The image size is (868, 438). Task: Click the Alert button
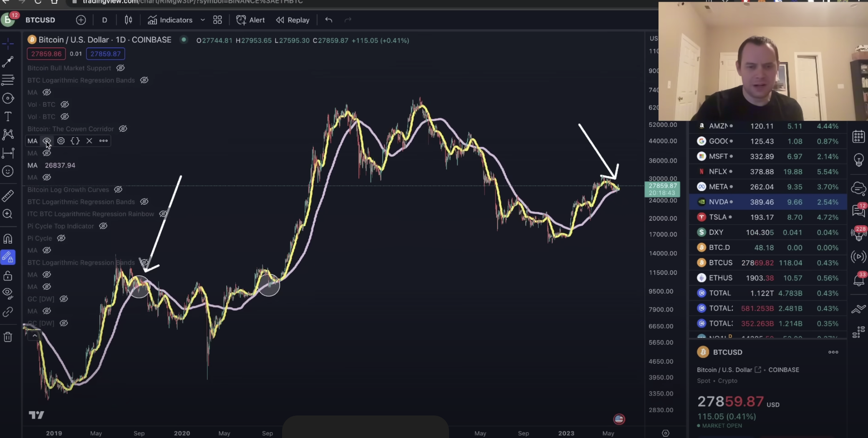[x=251, y=20]
